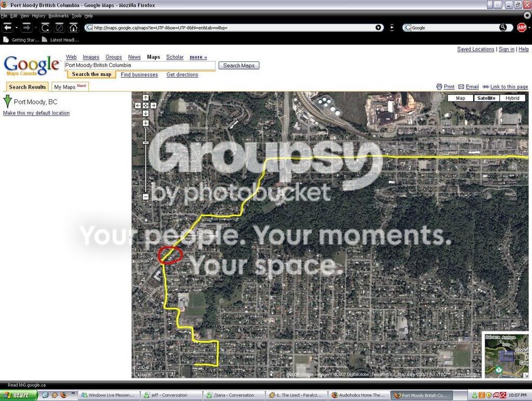Switch to the jeff - Conversation taskbar item
The width and height of the screenshot is (532, 401).
pyautogui.click(x=171, y=395)
